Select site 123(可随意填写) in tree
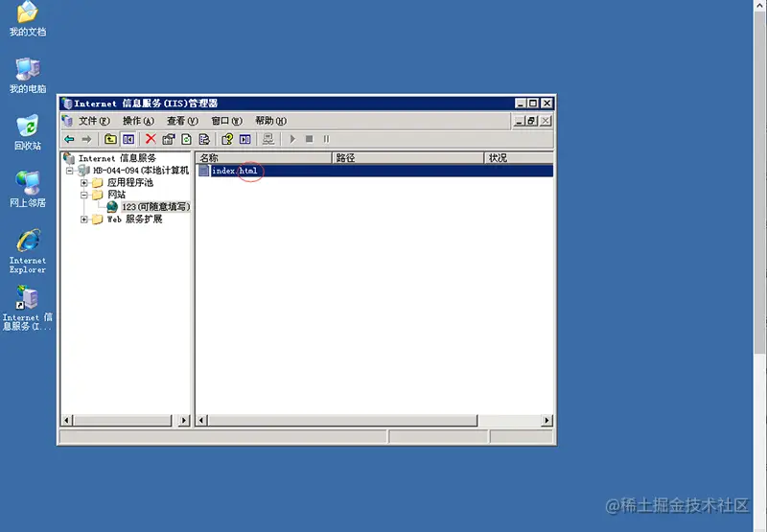The image size is (767, 532). click(155, 207)
